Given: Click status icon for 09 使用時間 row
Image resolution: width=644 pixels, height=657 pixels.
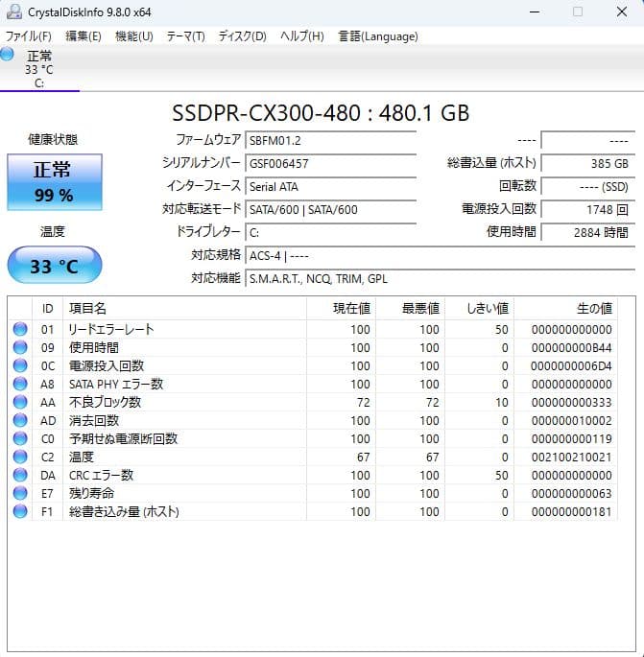Looking at the screenshot, I should coord(20,347).
